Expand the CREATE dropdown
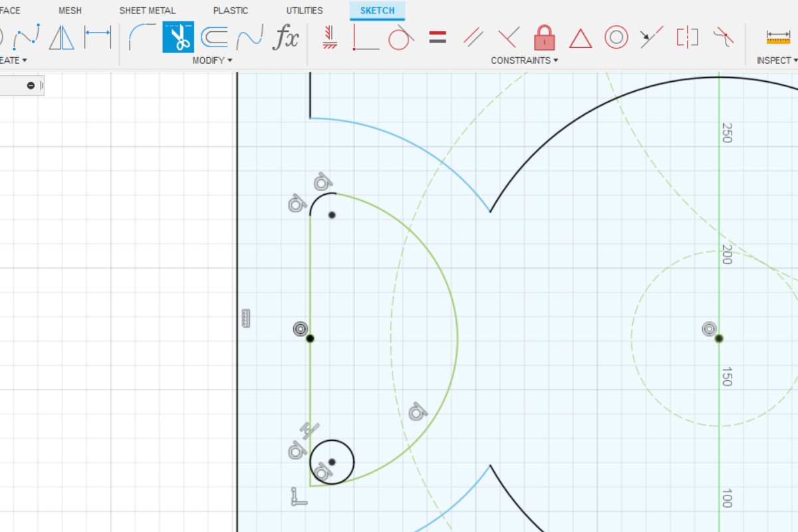The width and height of the screenshot is (798, 532). [13, 61]
